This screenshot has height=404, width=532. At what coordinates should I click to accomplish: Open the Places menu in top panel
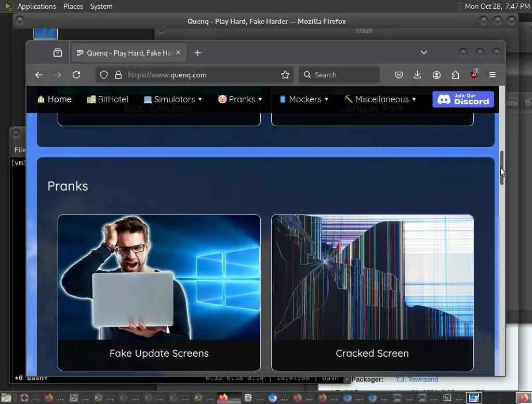[x=73, y=6]
